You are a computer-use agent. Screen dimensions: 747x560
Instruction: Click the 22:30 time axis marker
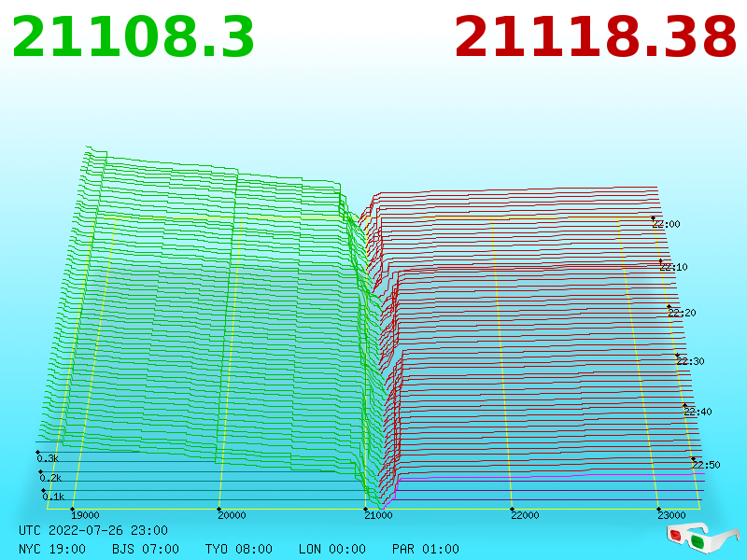(690, 361)
